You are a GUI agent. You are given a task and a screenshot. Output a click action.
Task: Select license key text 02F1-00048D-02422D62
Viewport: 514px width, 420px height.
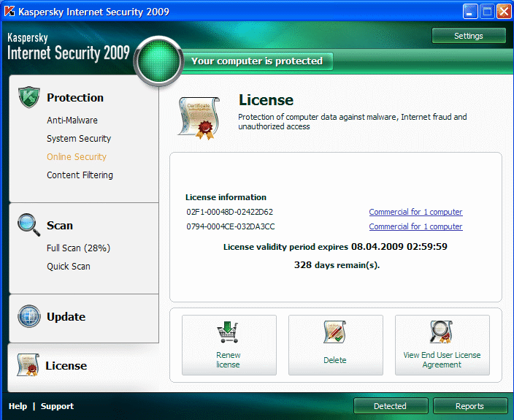pyautogui.click(x=229, y=212)
